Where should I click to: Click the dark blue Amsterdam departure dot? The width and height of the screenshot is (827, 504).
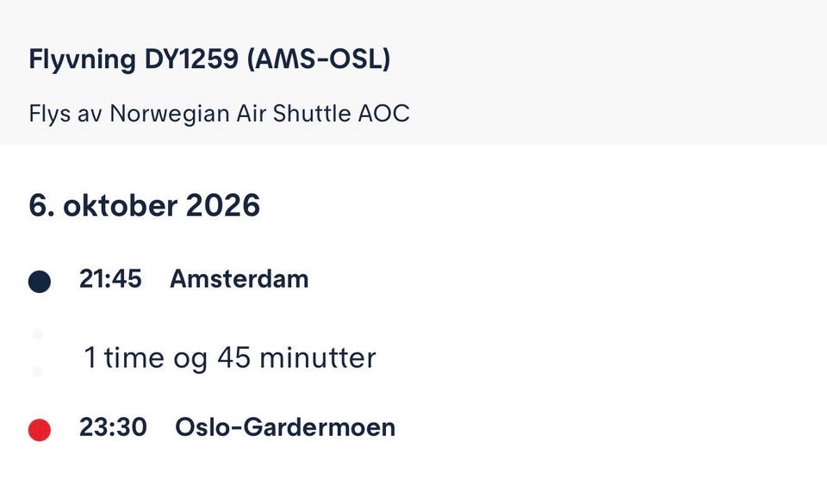40,282
